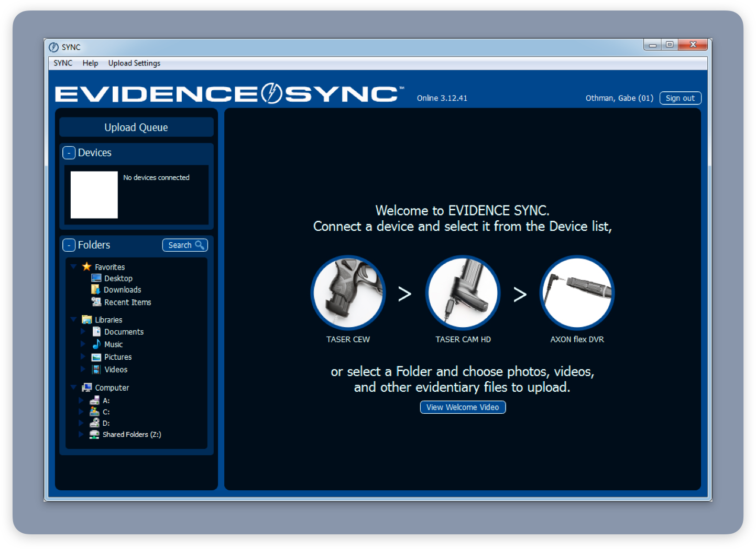The width and height of the screenshot is (756, 549).
Task: Click the TASER CAM HD device image
Action: click(463, 293)
